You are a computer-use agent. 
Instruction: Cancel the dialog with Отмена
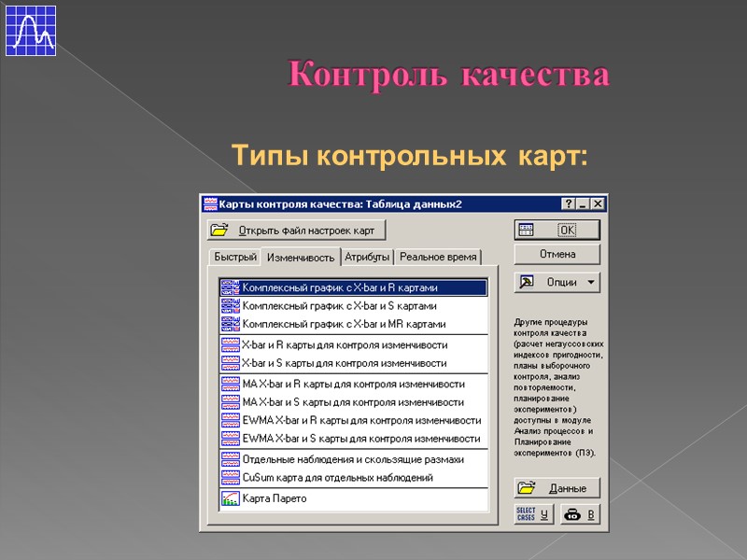[558, 254]
